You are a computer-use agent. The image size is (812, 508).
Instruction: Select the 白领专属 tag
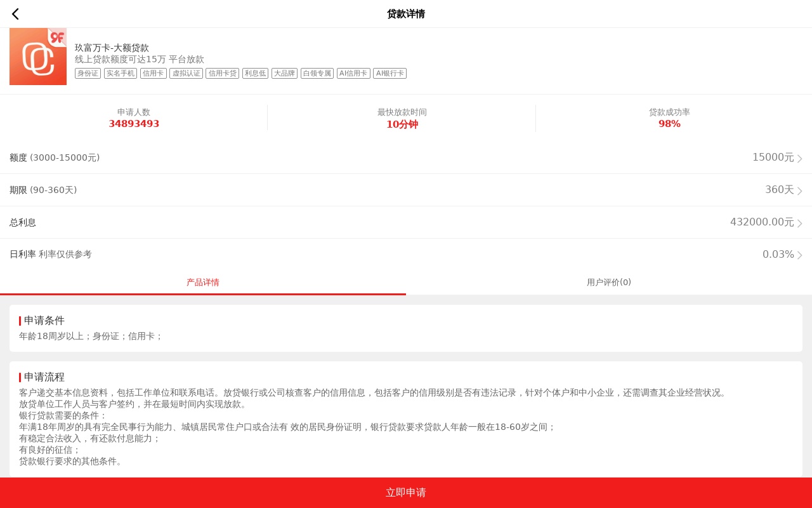[317, 73]
